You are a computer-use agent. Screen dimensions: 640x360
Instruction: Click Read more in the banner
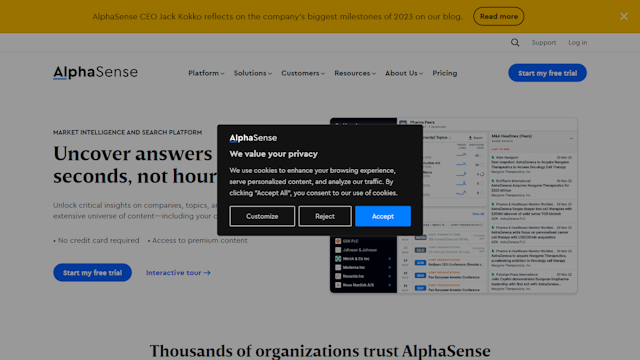click(x=498, y=16)
